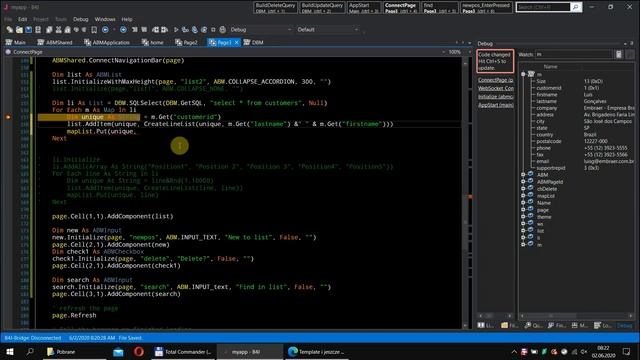Expand the cbDelete variable node

click(x=523, y=189)
